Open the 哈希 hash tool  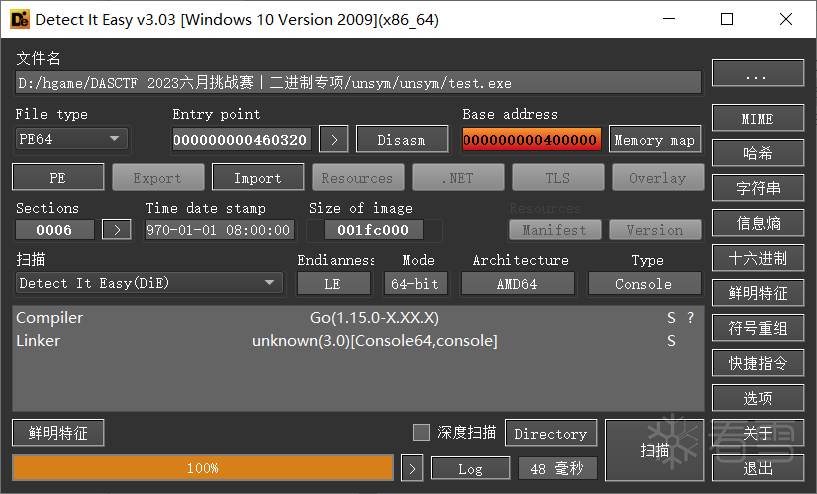pos(758,153)
